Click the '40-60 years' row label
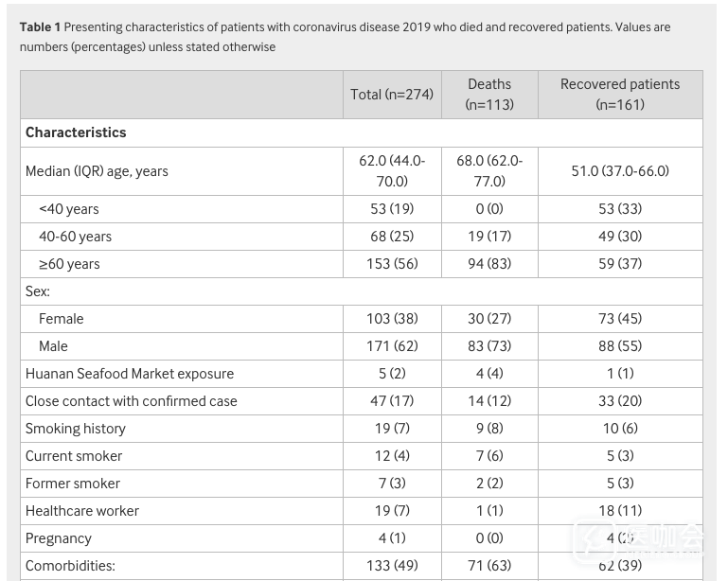The height and width of the screenshot is (581, 728). coord(75,237)
